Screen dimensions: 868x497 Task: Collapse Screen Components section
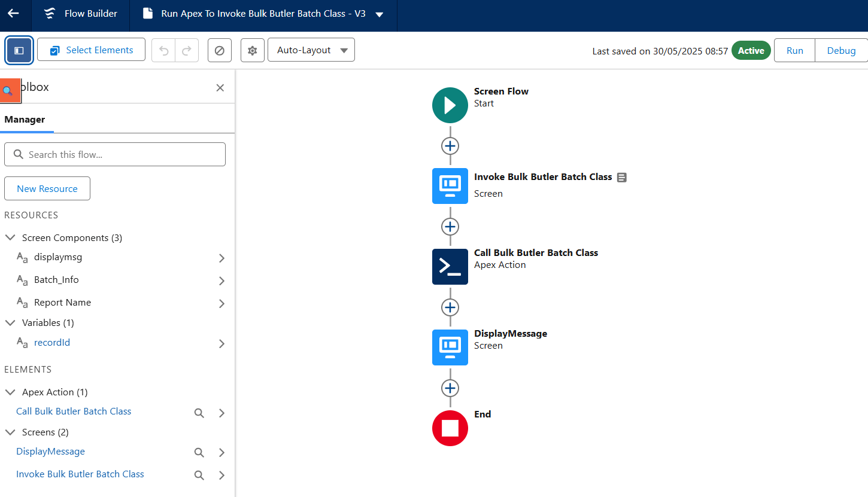[x=10, y=237]
